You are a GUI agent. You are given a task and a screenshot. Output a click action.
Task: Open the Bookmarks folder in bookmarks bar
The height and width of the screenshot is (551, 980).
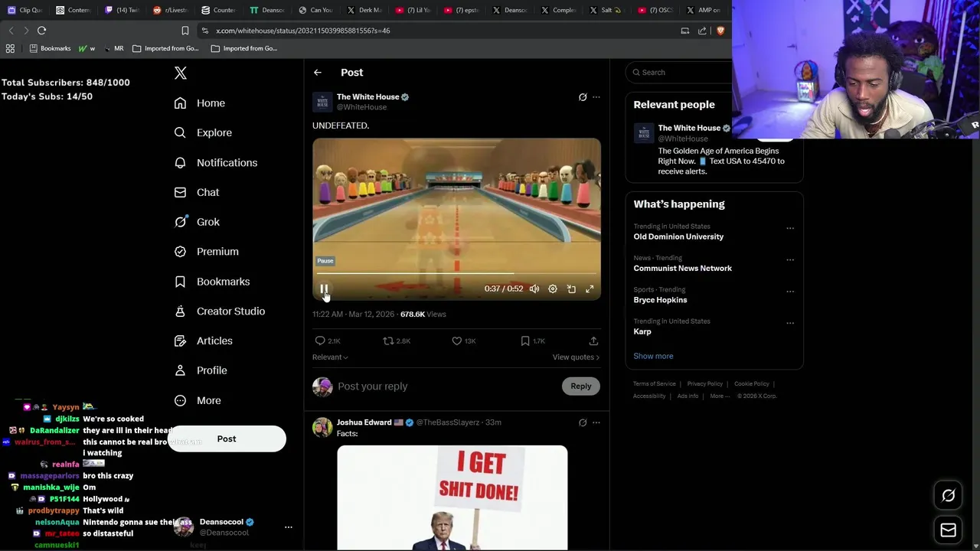[50, 48]
